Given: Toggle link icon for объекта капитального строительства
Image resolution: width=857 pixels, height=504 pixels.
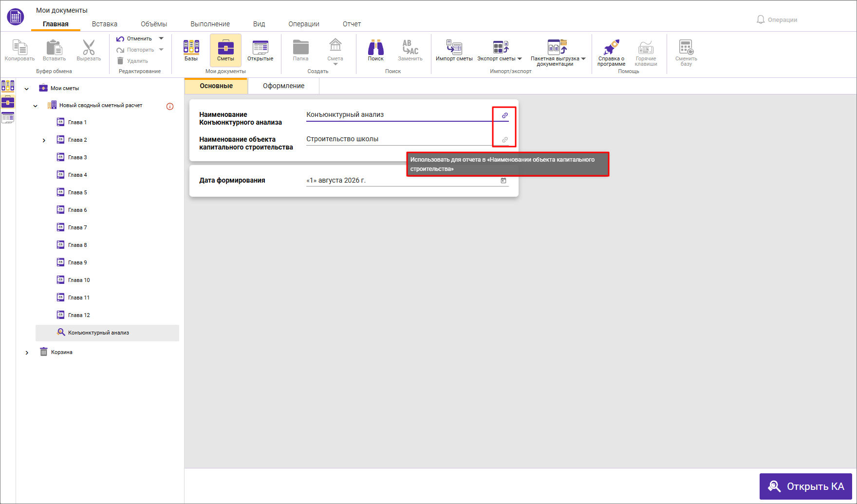Looking at the screenshot, I should tap(505, 140).
